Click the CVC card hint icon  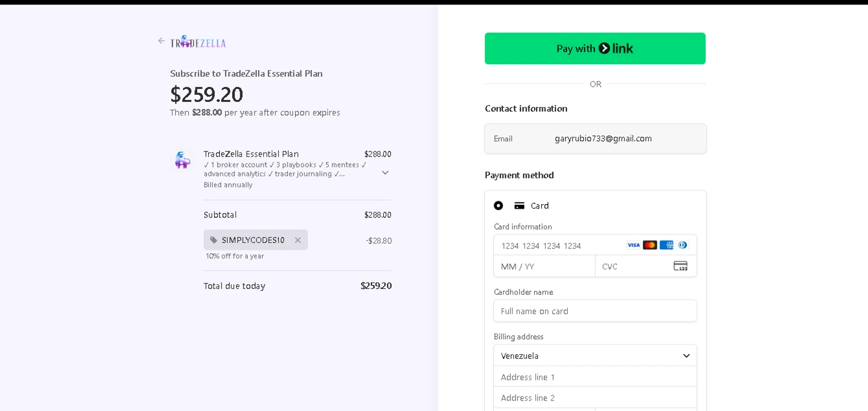tap(681, 266)
